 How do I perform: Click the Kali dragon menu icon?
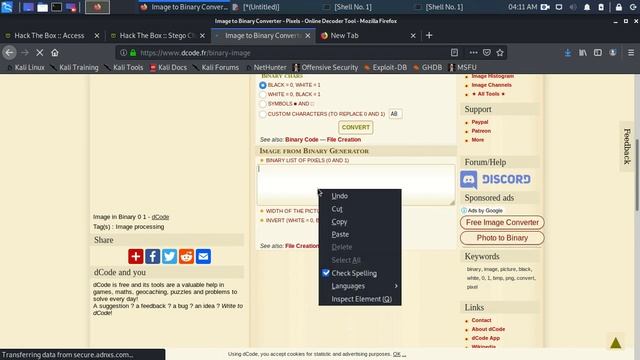point(7,7)
